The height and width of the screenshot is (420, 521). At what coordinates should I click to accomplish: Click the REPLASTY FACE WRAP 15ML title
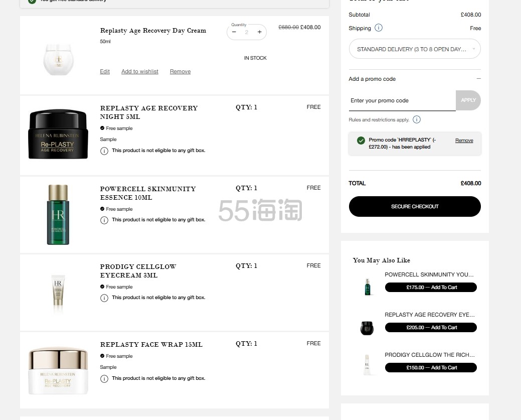151,345
